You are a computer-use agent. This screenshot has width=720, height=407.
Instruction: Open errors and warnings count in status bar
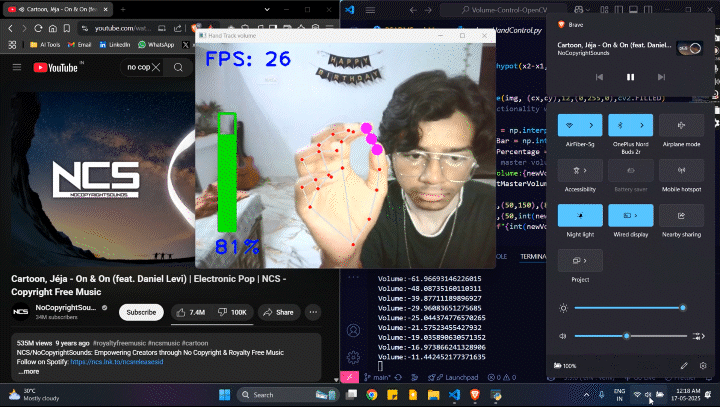coord(502,378)
